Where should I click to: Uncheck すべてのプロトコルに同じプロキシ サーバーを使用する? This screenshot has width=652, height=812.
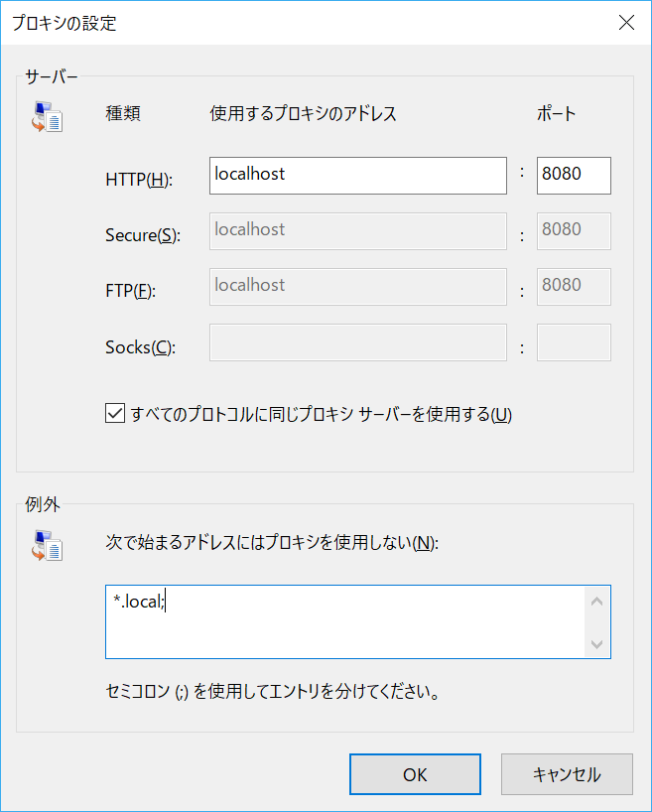tap(115, 413)
